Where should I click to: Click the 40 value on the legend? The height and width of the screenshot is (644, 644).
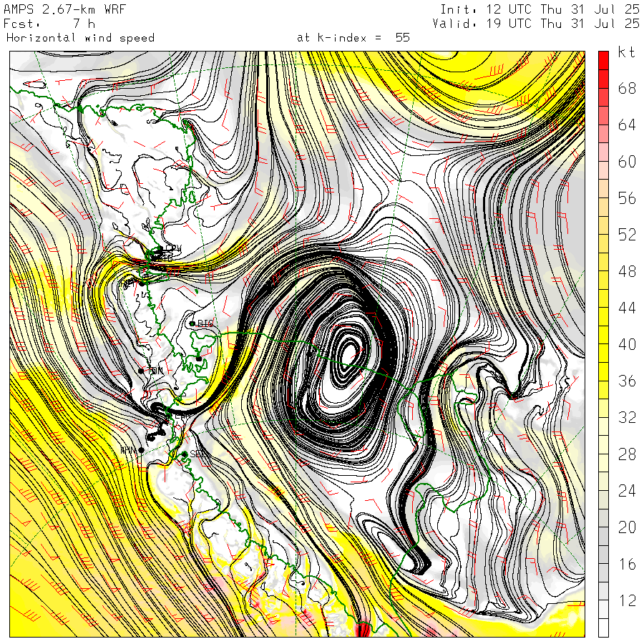627,344
